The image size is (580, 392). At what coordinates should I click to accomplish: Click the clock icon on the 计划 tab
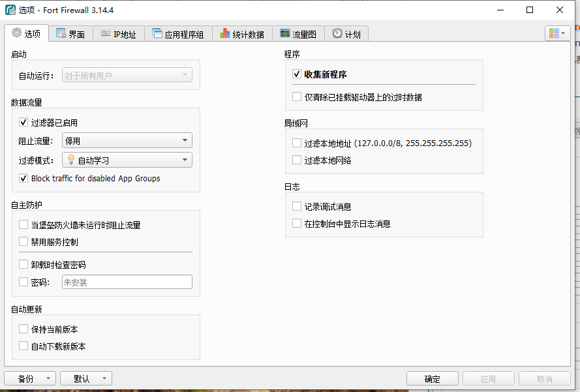coord(337,33)
